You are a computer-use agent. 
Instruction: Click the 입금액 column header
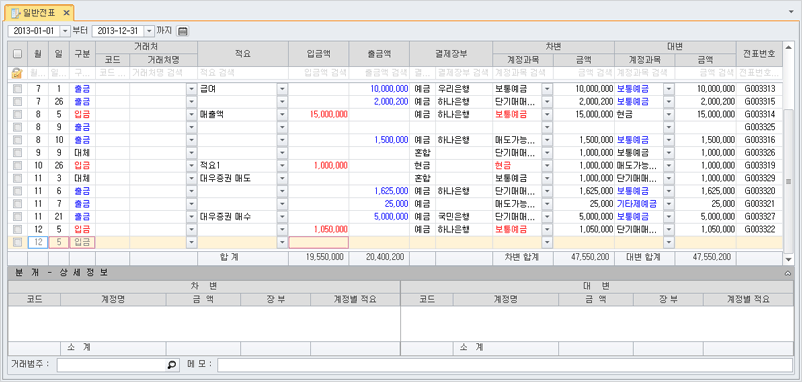[319, 54]
